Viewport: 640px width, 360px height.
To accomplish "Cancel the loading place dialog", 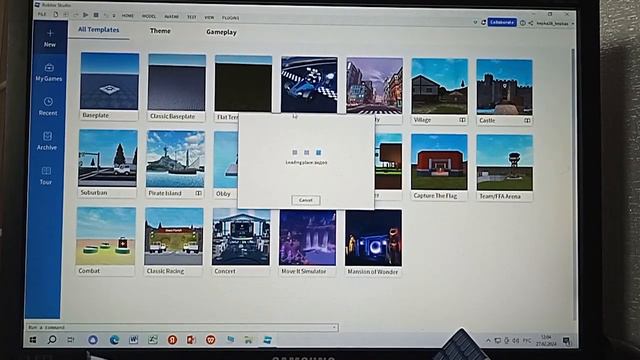I will (306, 200).
